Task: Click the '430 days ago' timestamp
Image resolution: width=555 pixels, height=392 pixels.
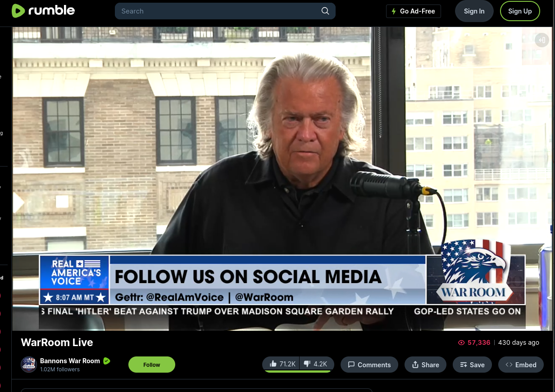Action: tap(519, 342)
